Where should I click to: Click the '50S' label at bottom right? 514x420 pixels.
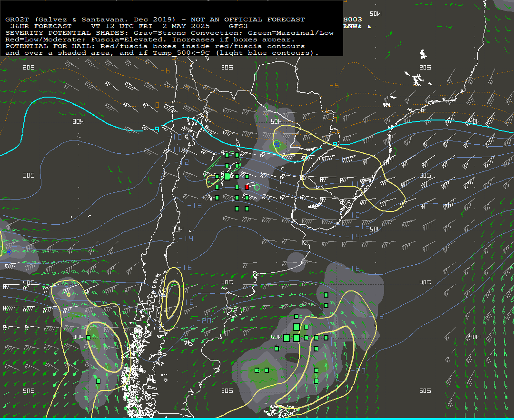coord(425,390)
